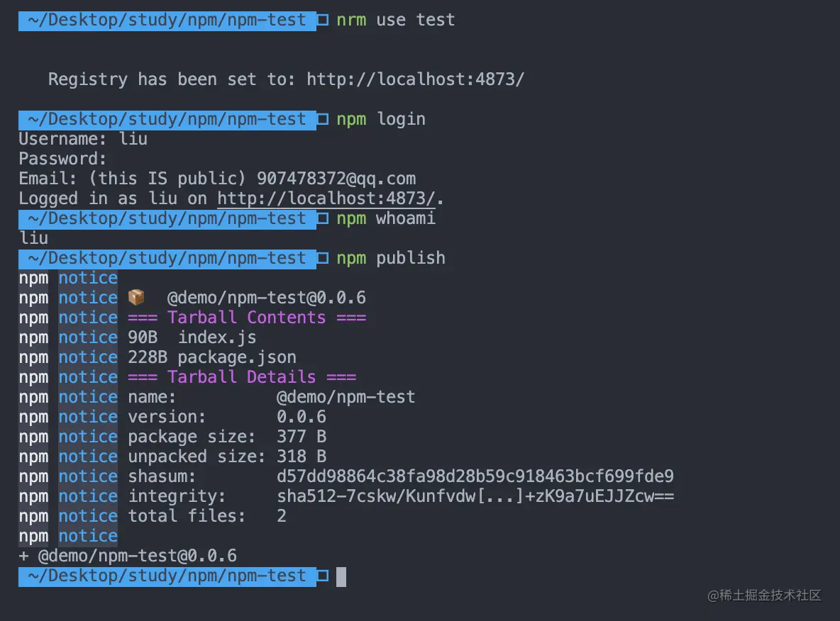Click the first blue path prompt segment
840x621 pixels.
[167, 21]
